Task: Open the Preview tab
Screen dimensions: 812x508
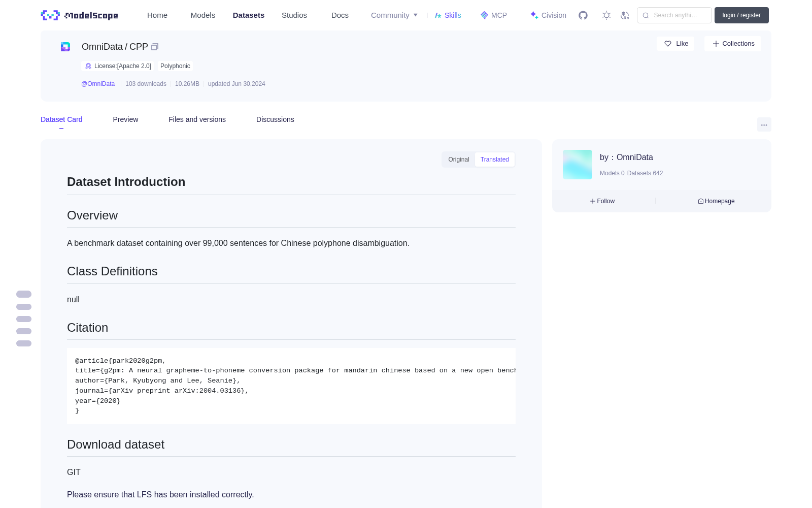Action: pos(125,119)
